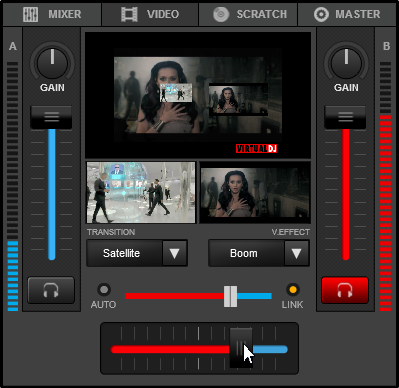This screenshot has height=388, width=399.
Task: Click deck A gain knob
Action: (52, 63)
